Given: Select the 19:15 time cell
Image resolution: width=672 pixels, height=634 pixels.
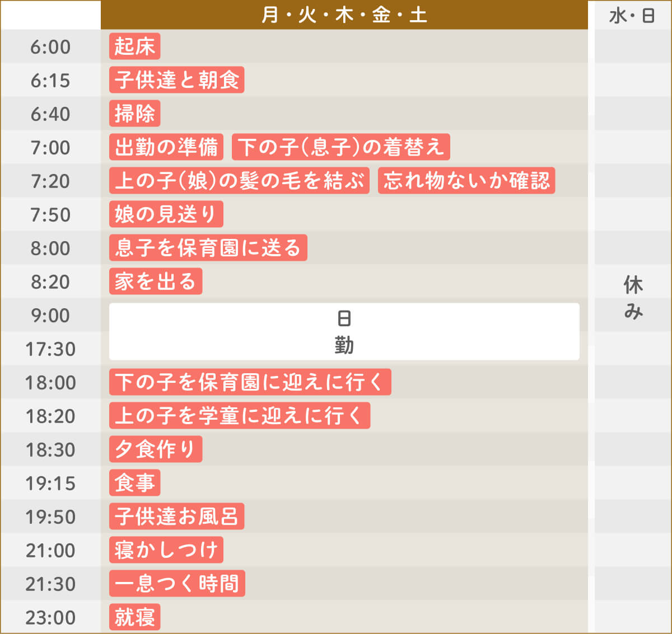Looking at the screenshot, I should [x=50, y=483].
